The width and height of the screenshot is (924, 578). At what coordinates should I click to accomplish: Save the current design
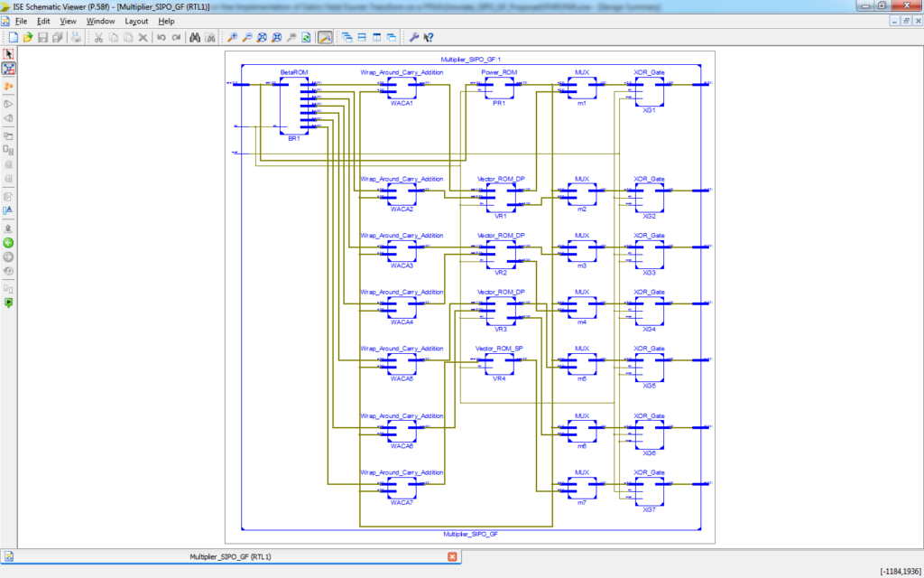(42, 37)
